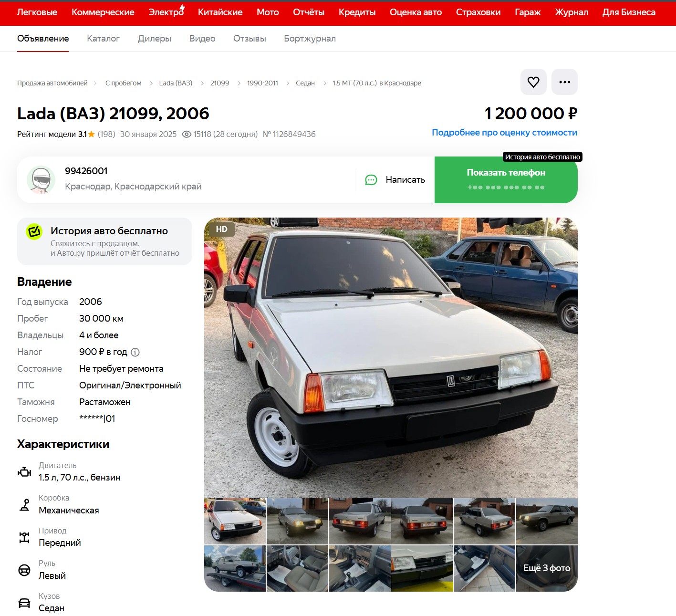Click the mileage value 30 000 км

tap(101, 318)
